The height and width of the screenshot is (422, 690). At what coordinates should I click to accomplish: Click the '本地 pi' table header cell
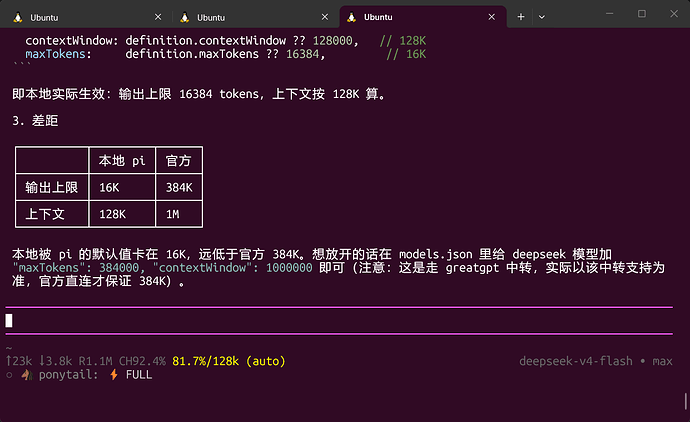[122, 161]
